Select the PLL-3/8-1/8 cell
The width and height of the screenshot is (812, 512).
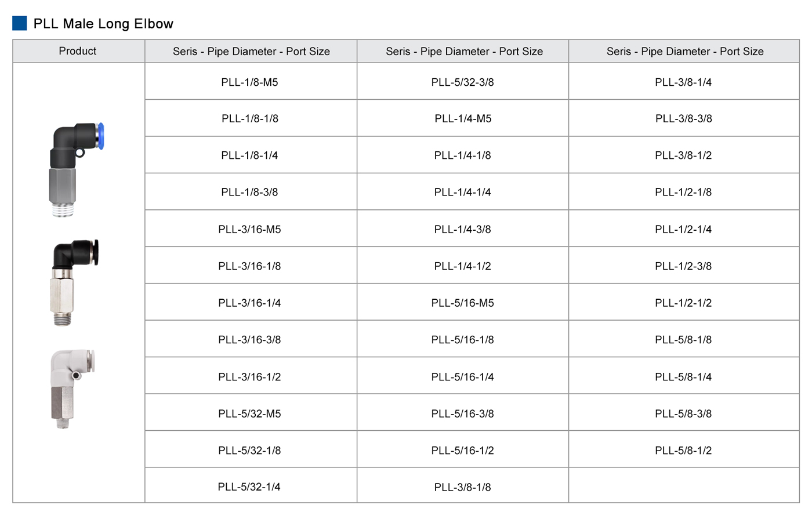tap(462, 487)
